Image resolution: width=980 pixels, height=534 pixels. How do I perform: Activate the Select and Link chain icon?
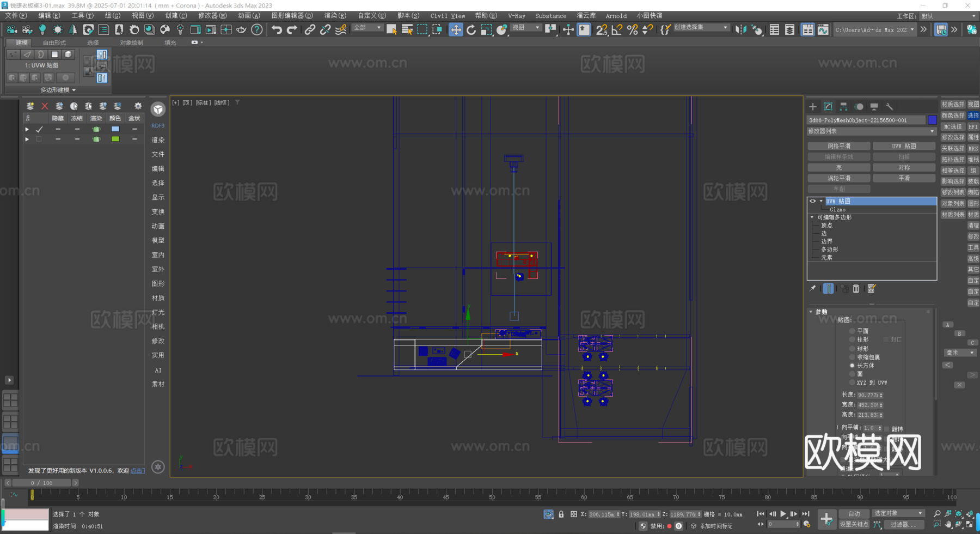tap(310, 29)
